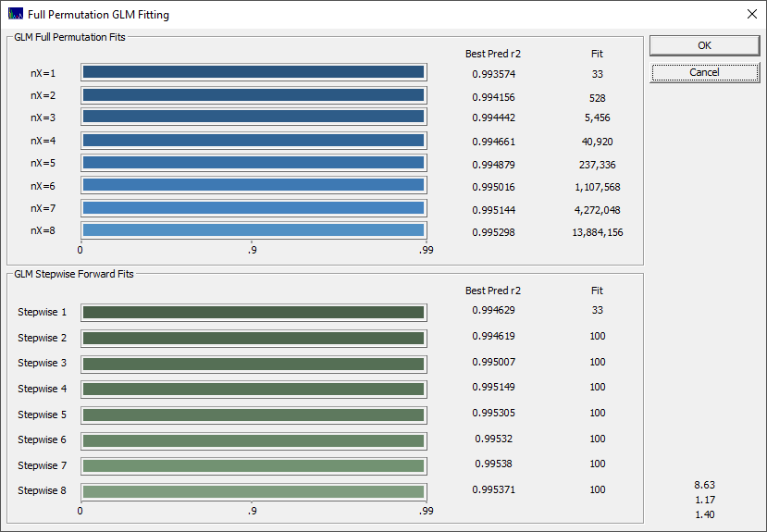
Task: Select the Stepwise 2 fit bar
Action: click(x=254, y=339)
